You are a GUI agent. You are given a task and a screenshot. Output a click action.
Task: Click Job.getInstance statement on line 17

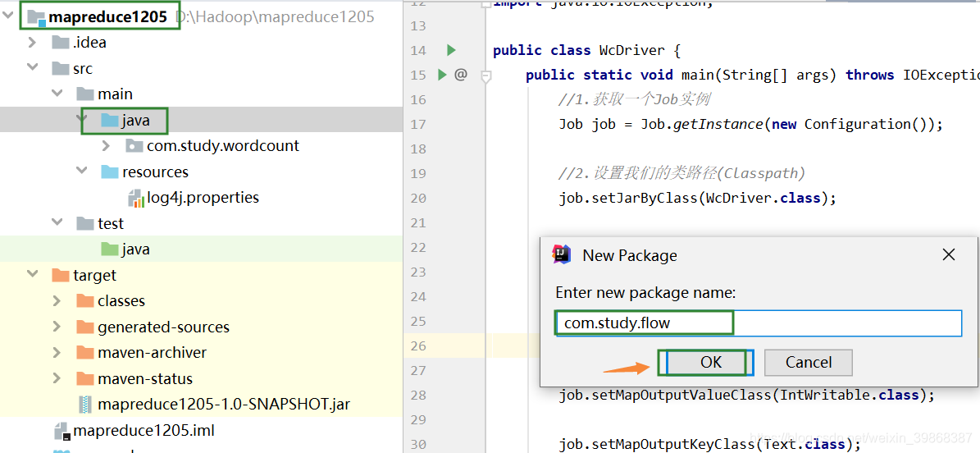750,124
